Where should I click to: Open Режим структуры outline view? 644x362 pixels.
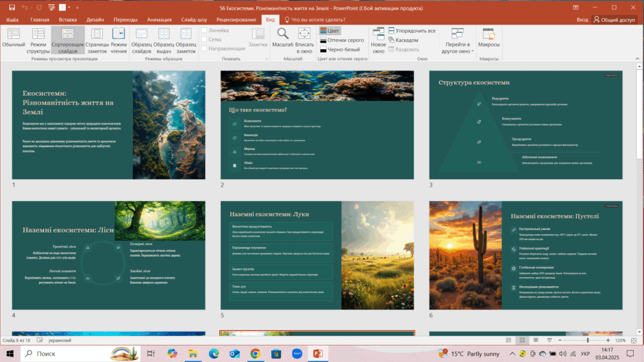38,40
